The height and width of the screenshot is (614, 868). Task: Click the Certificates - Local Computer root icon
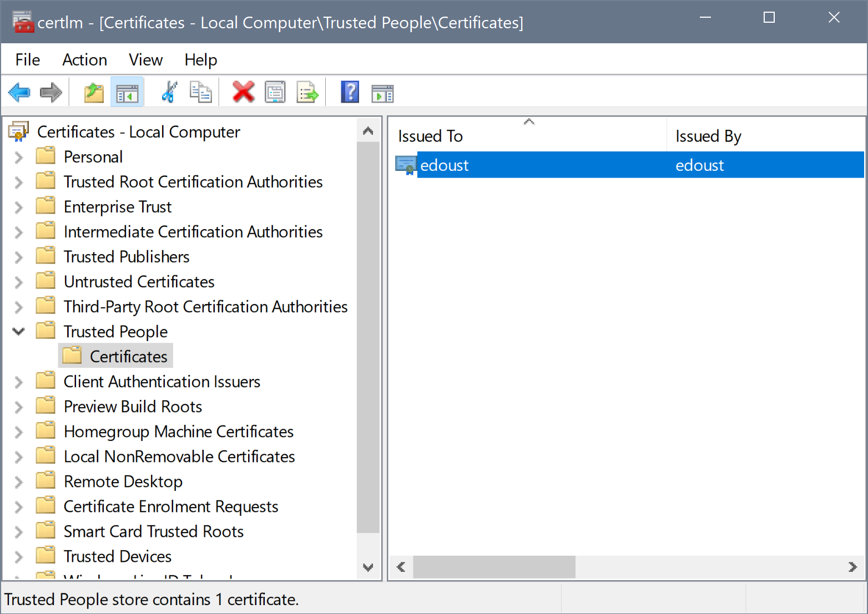pos(19,132)
